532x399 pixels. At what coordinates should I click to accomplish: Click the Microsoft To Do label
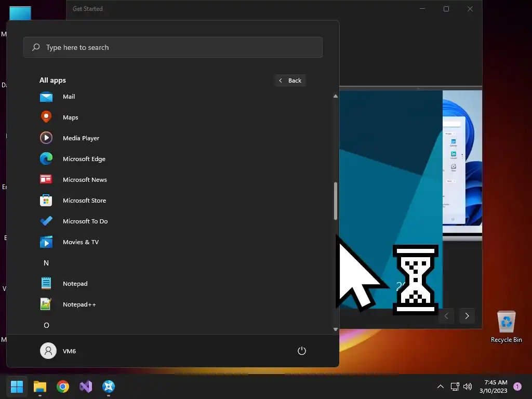coord(85,221)
